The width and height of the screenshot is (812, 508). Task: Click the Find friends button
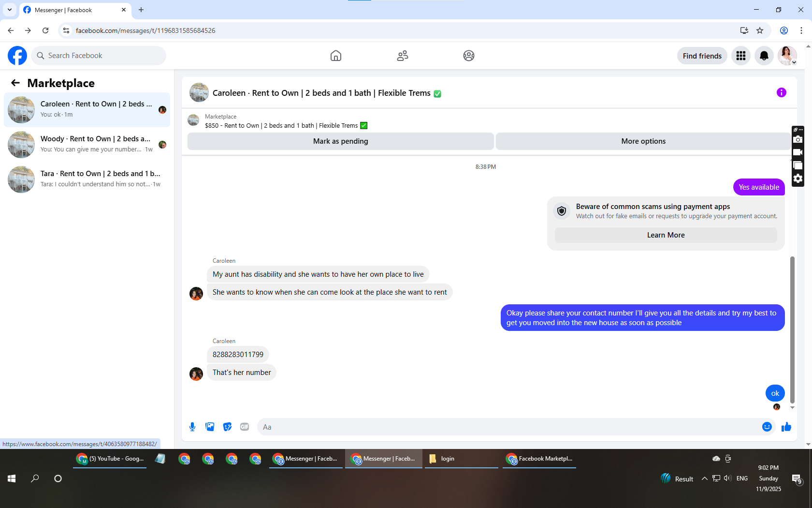coord(702,56)
